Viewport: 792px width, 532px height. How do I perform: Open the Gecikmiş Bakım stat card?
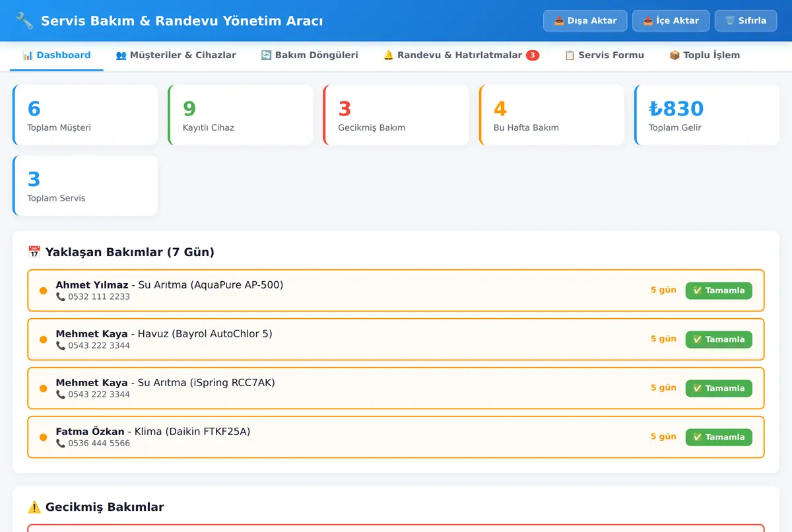coord(396,115)
